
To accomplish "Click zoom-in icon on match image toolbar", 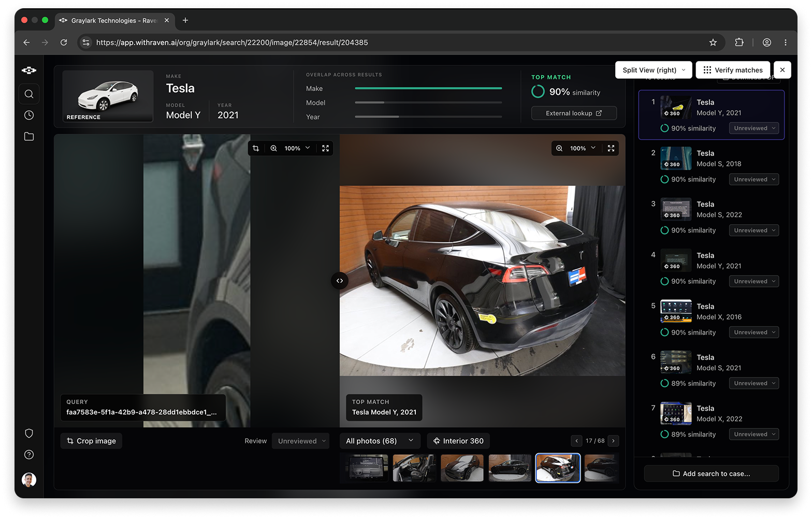I will coord(559,148).
